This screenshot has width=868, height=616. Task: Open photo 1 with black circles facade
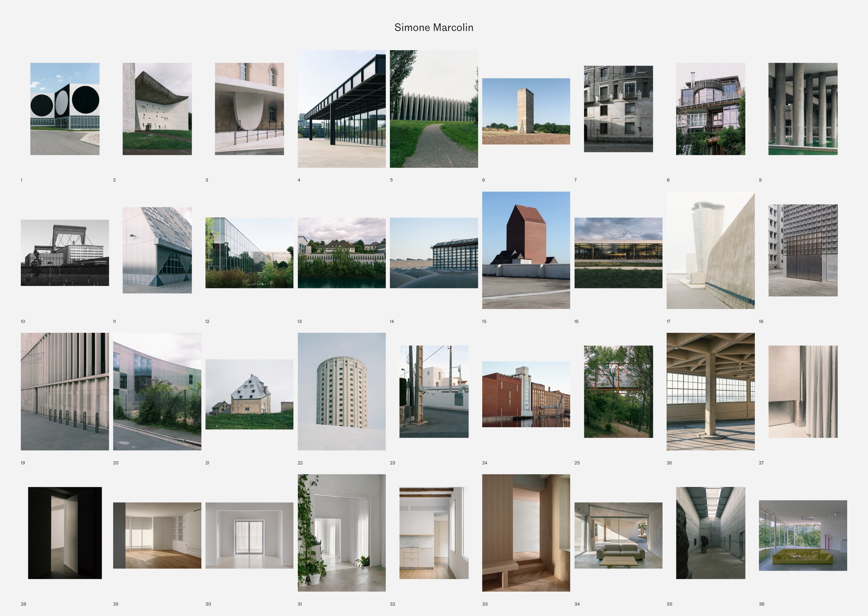tap(65, 109)
